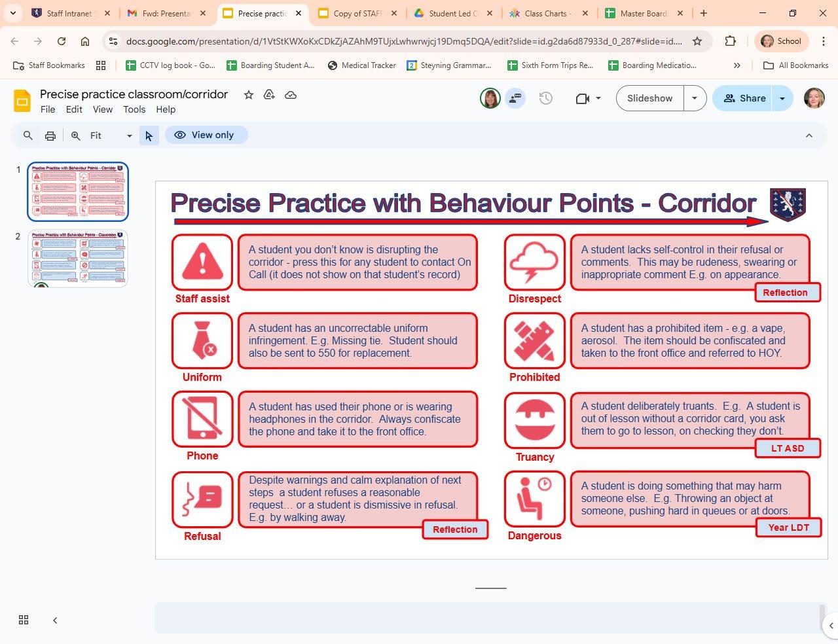This screenshot has width=838, height=644.
Task: Bookmark this page with the star icon
Action: click(697, 41)
